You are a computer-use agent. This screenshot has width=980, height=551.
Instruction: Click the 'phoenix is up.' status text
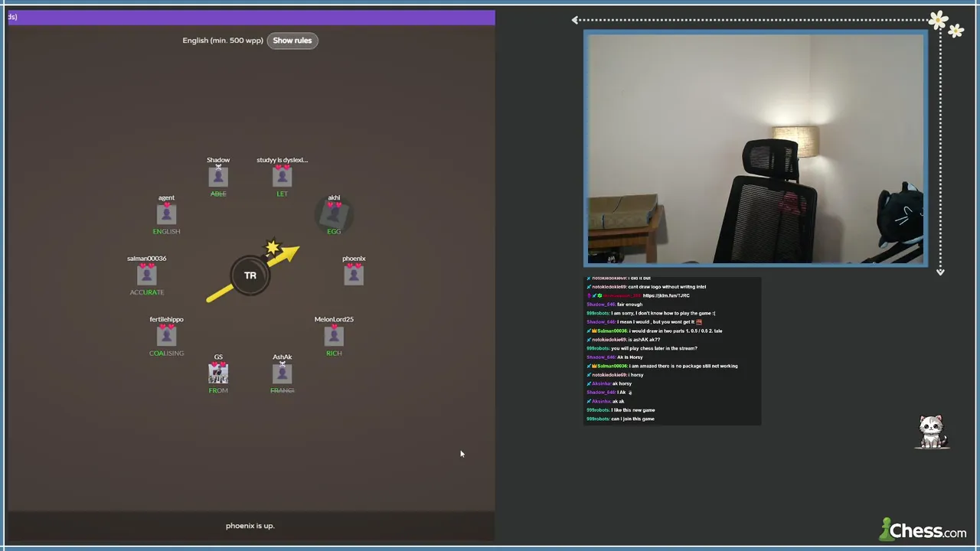coord(250,526)
